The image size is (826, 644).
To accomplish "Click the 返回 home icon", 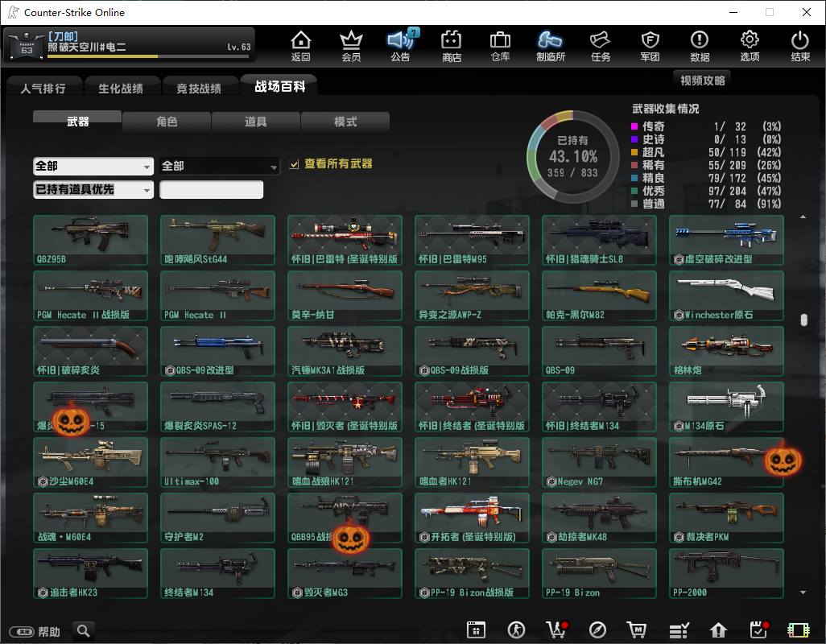I will pos(301,46).
